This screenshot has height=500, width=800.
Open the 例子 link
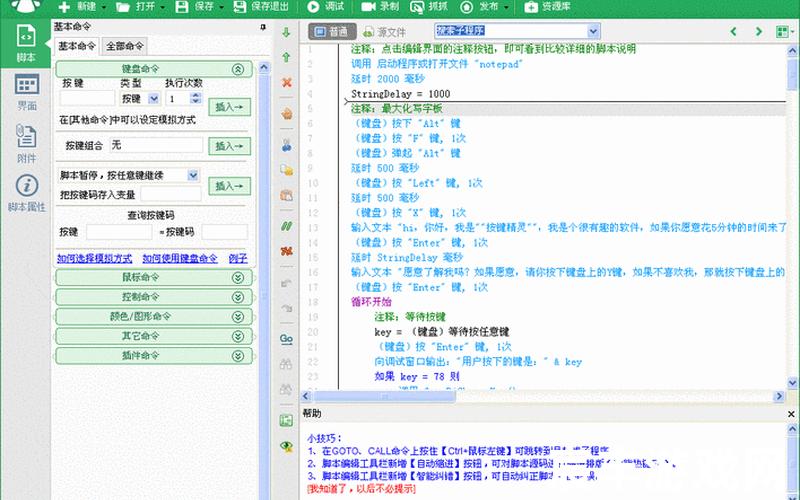coord(238,259)
